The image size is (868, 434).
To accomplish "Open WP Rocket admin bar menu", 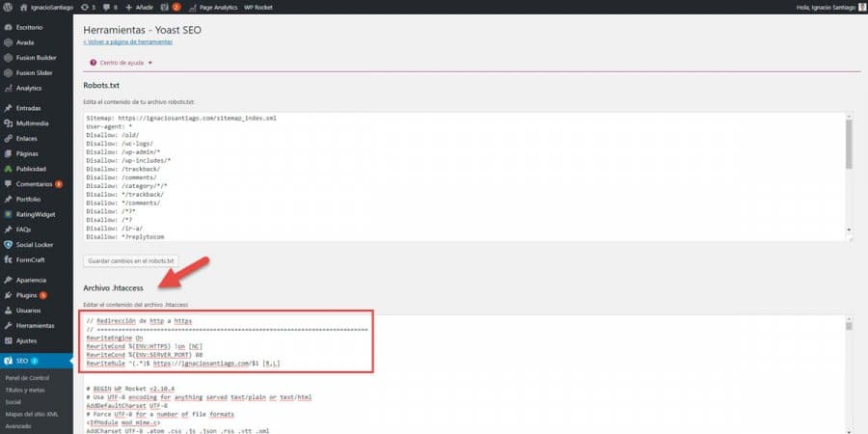I will coord(258,7).
